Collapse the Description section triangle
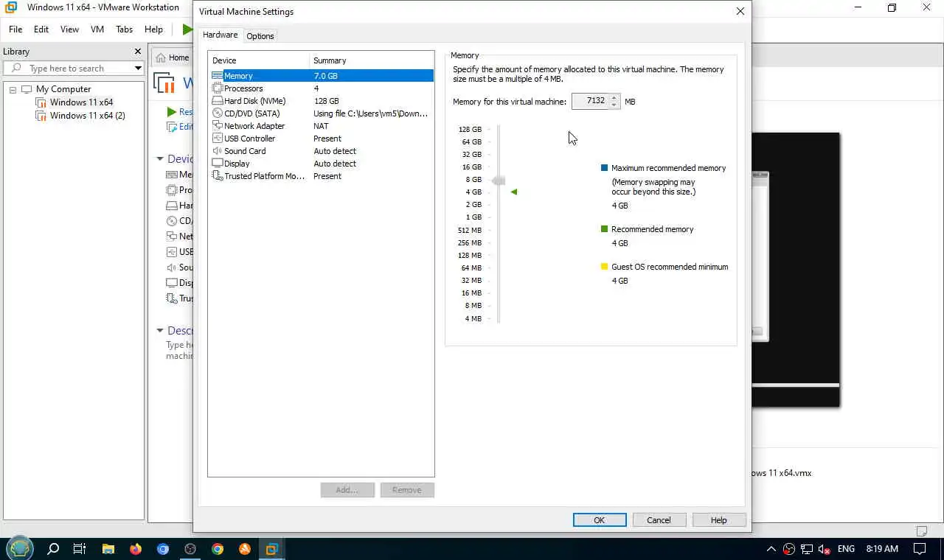 coord(159,330)
